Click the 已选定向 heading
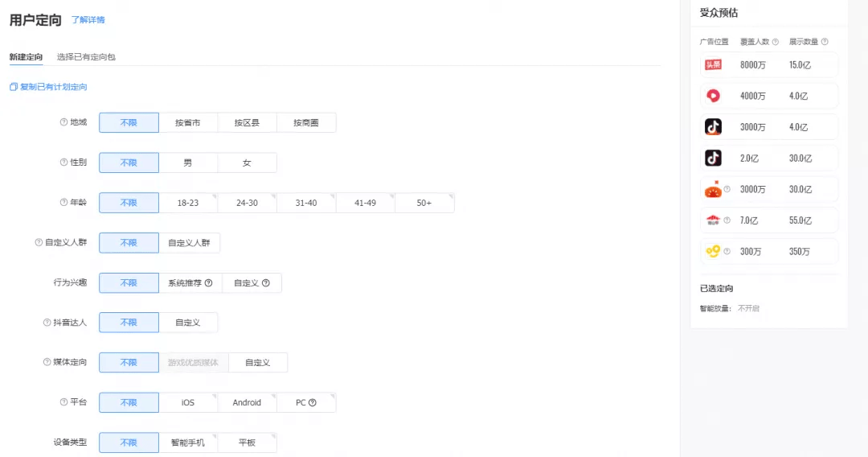 click(x=716, y=289)
